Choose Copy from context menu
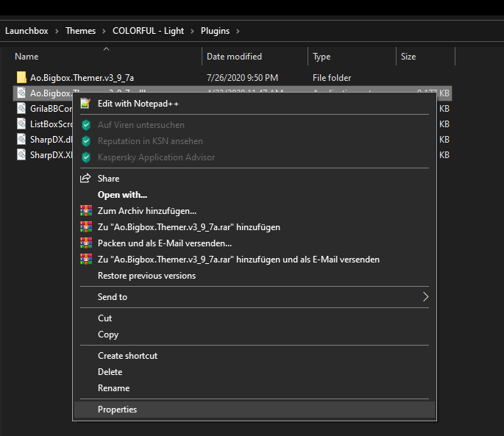The height and width of the screenshot is (436, 504). point(255,335)
